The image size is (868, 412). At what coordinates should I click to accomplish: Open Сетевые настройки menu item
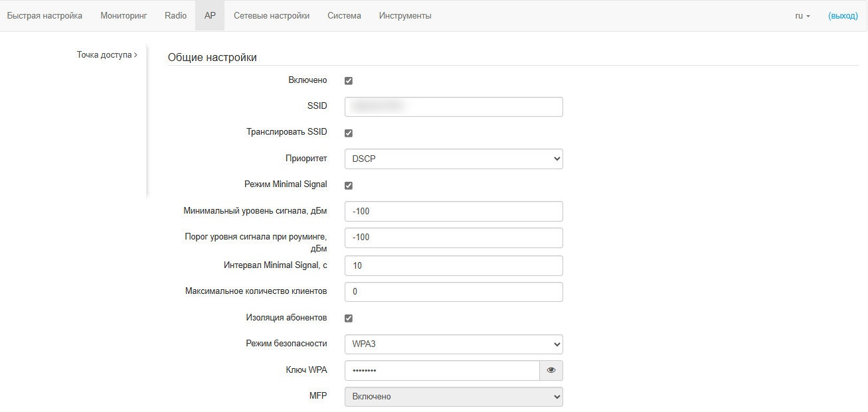pyautogui.click(x=272, y=16)
